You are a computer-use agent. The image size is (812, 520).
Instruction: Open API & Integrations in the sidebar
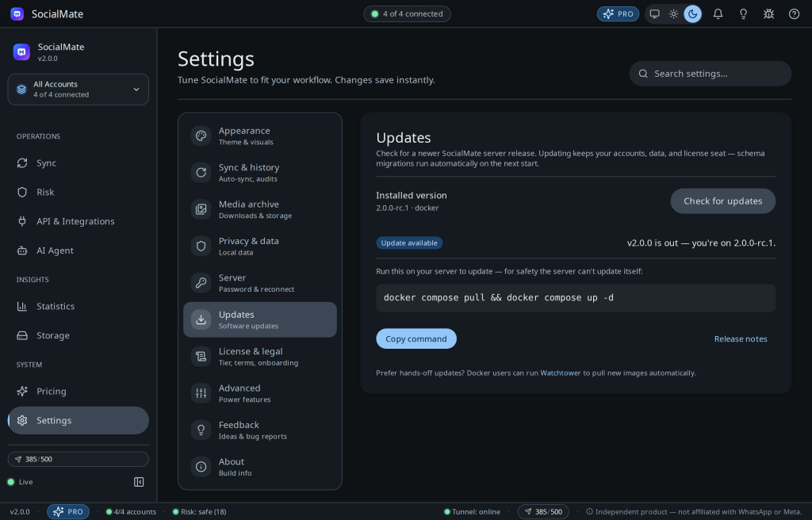(x=79, y=221)
